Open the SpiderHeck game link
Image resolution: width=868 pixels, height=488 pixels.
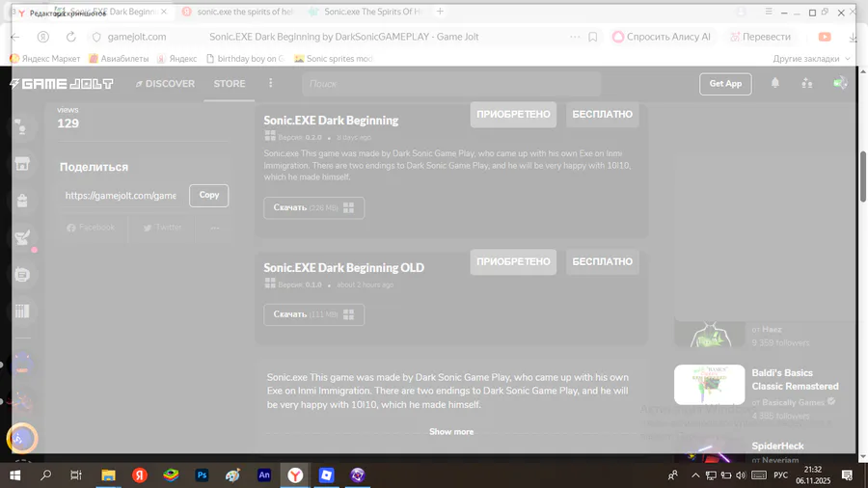[x=777, y=446]
